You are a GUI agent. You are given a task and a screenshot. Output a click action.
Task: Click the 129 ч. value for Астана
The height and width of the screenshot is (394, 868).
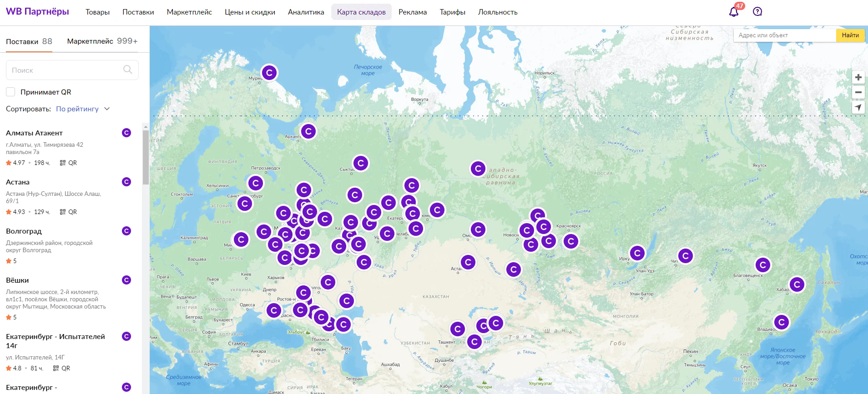click(x=42, y=212)
